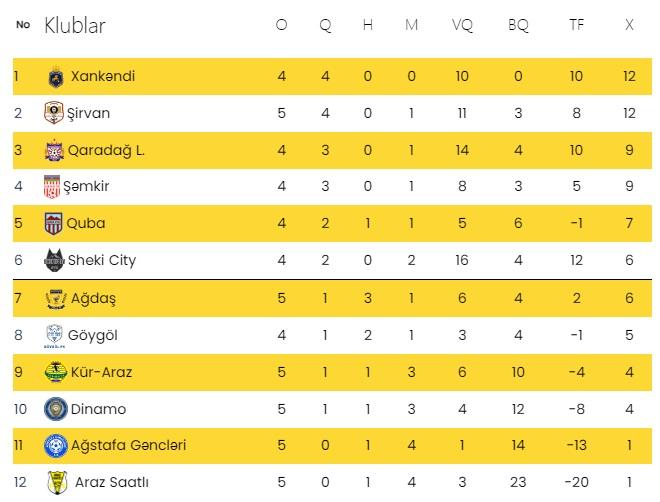Click the Quba team crest

pos(53,223)
